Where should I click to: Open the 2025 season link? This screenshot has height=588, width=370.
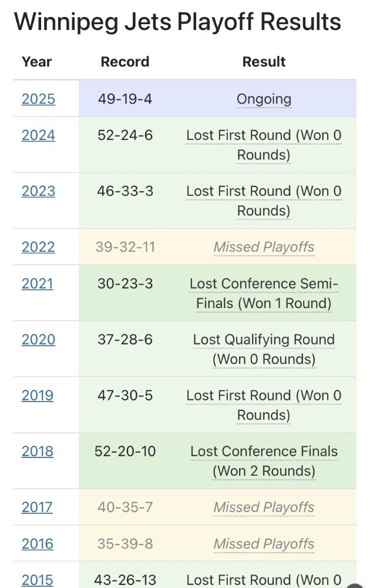tap(38, 99)
